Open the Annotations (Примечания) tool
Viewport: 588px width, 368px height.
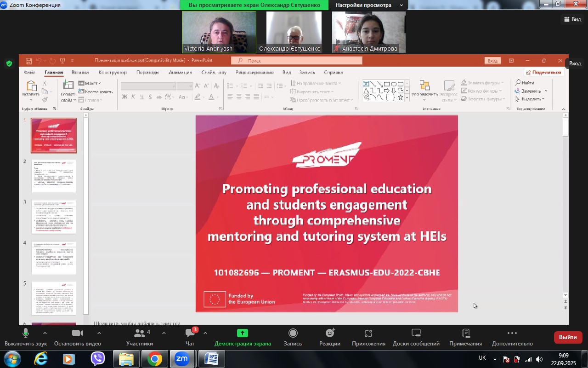(x=465, y=337)
